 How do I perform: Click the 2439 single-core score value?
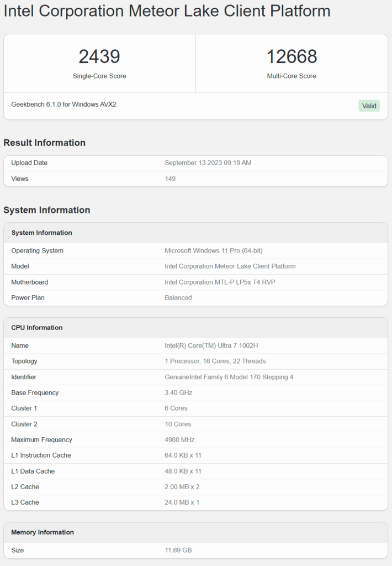[x=99, y=57]
